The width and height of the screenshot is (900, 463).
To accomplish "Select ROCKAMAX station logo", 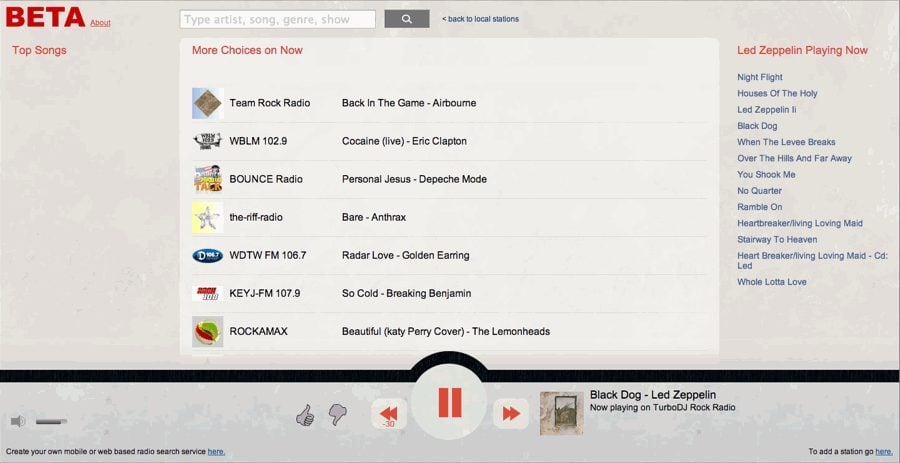I will [207, 331].
